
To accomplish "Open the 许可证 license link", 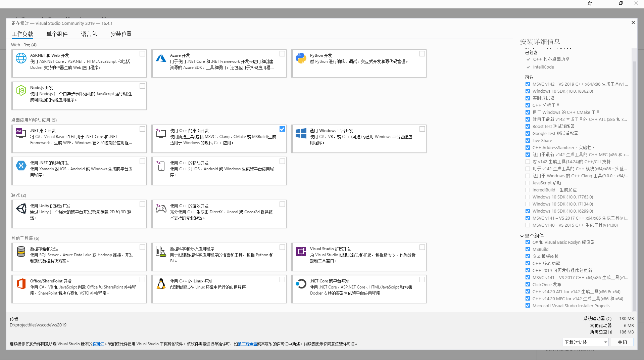I will (98, 344).
